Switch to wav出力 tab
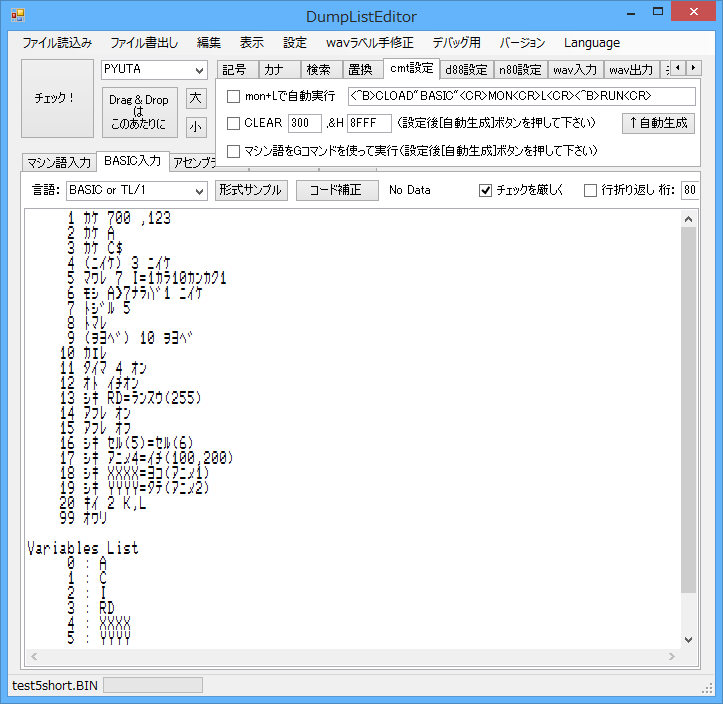The height and width of the screenshot is (704, 723). pyautogui.click(x=631, y=70)
